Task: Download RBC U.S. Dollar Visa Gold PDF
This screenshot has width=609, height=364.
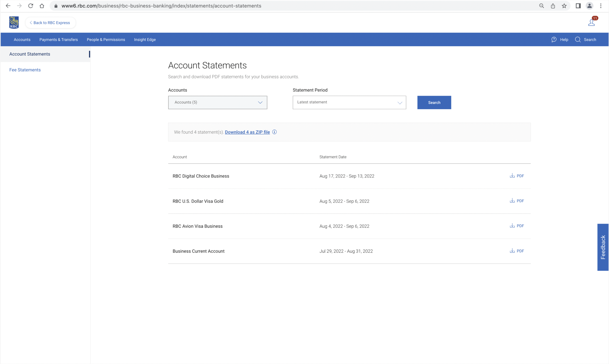Action: point(517,201)
